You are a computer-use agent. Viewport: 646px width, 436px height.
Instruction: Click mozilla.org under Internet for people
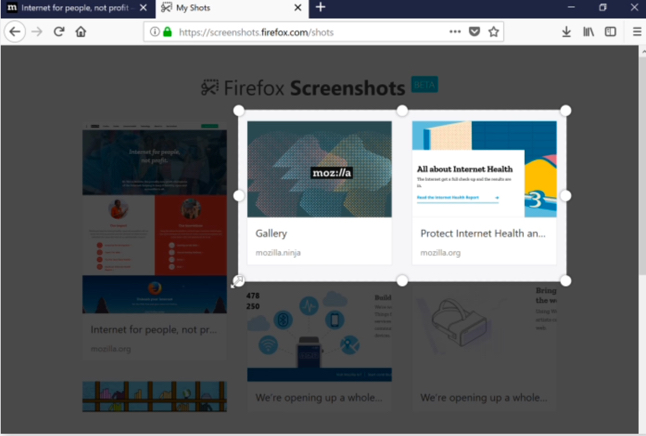click(x=111, y=349)
